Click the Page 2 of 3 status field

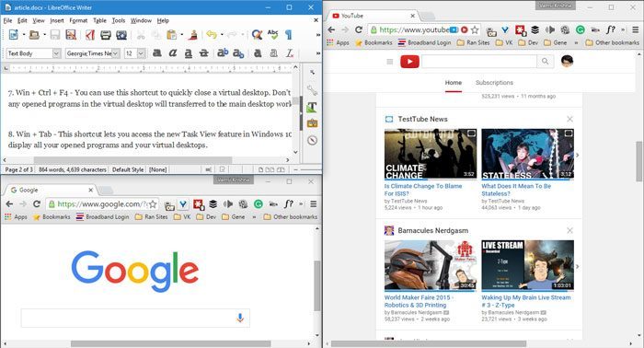tap(19, 169)
